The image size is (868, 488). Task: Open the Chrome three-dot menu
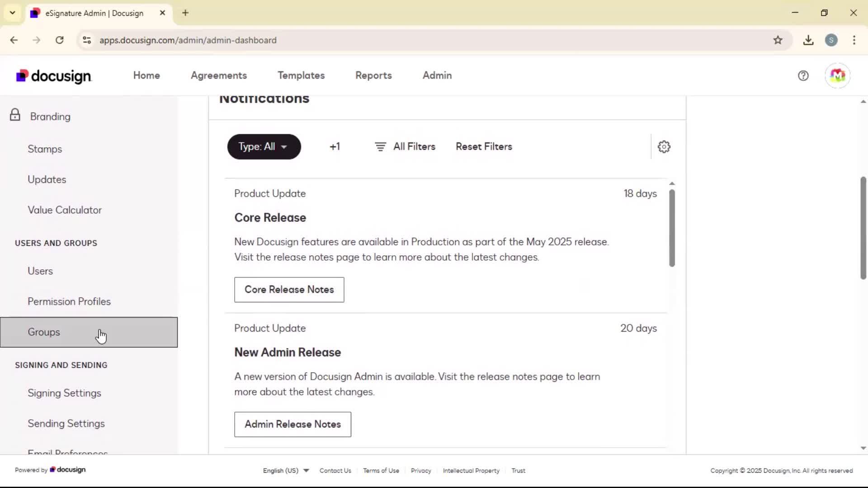(854, 40)
